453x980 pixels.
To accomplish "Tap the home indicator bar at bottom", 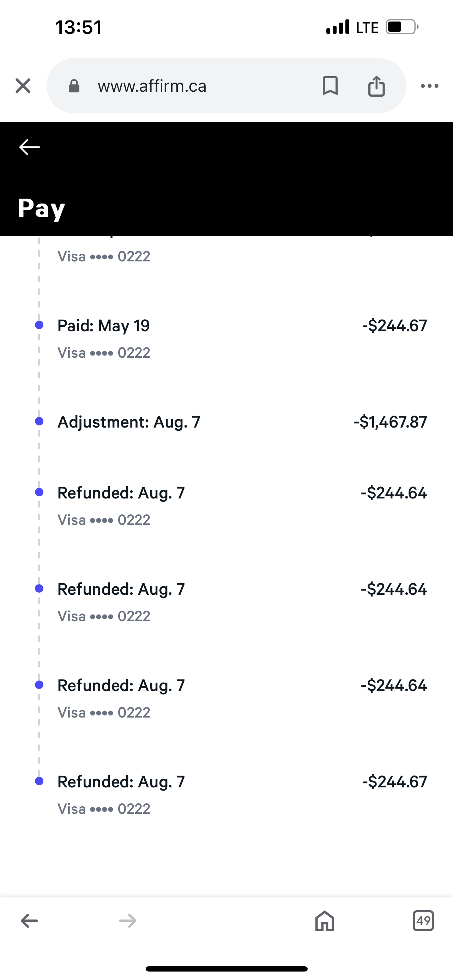I will pos(226,969).
